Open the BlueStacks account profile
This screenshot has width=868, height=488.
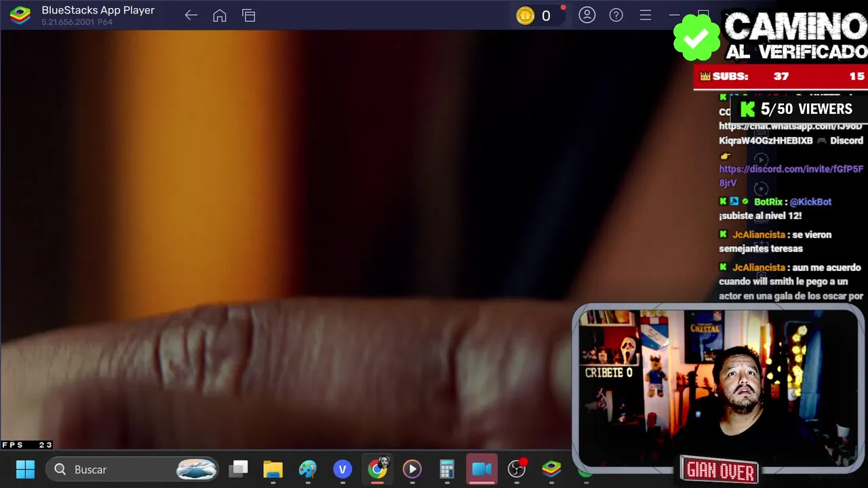pos(587,15)
